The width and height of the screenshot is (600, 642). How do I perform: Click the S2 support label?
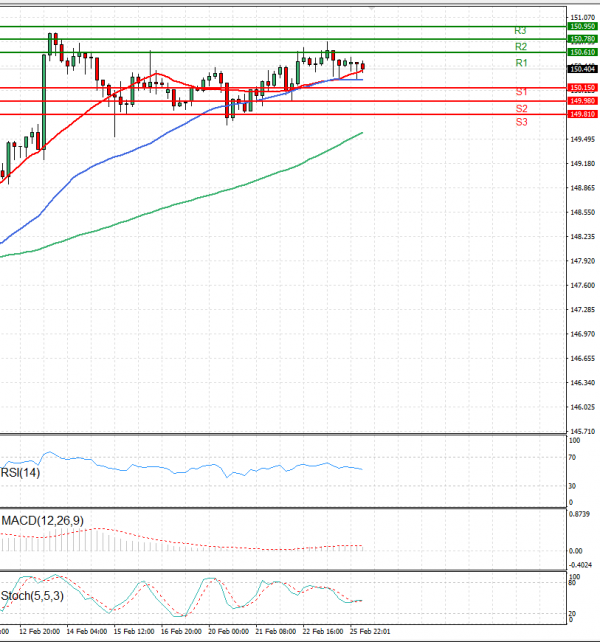click(x=521, y=109)
